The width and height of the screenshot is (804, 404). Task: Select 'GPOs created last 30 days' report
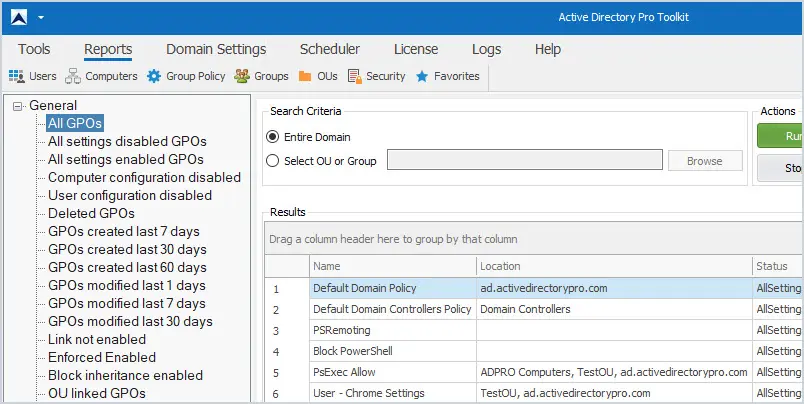(127, 249)
